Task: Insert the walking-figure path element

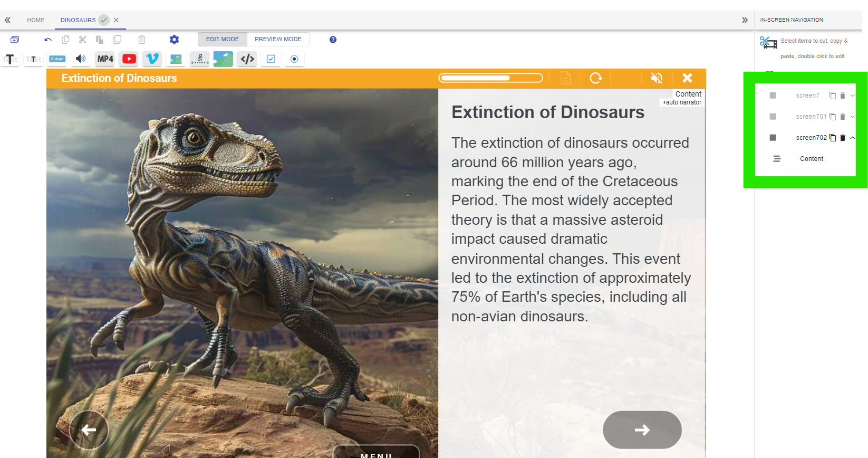Action: click(x=200, y=59)
